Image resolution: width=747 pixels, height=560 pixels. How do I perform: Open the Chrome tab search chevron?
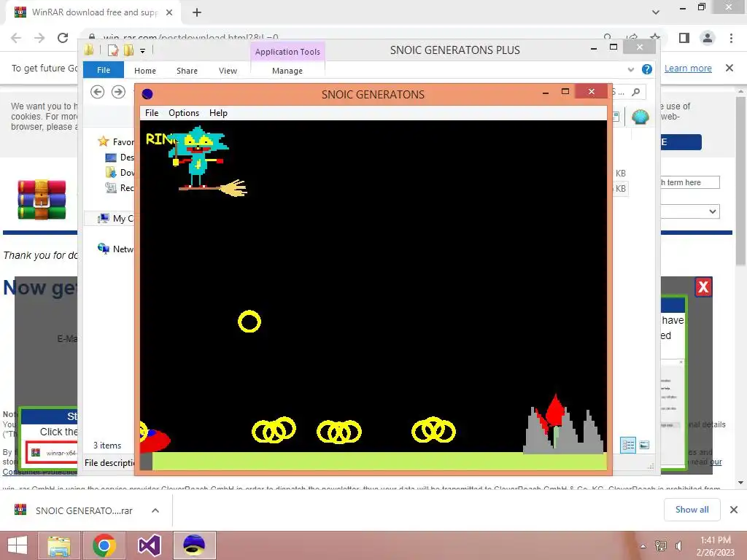(x=656, y=12)
